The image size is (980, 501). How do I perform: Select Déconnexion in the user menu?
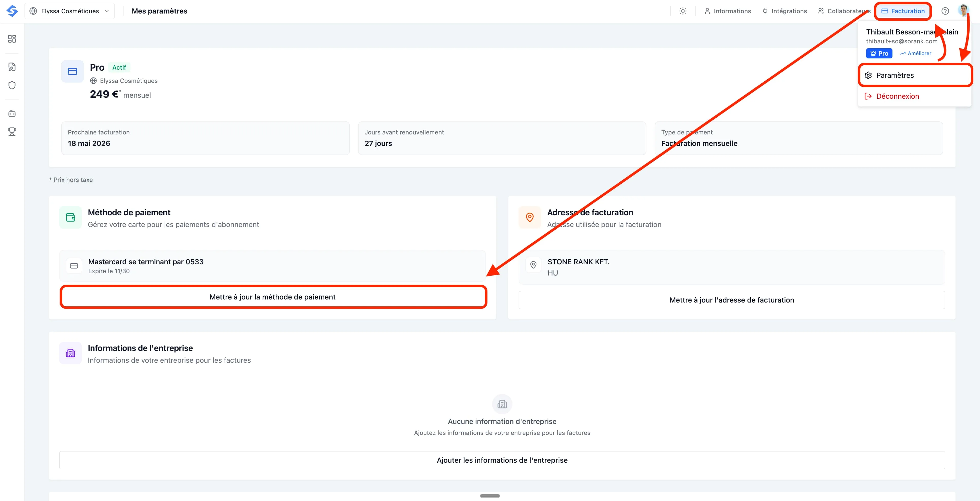coord(915,96)
